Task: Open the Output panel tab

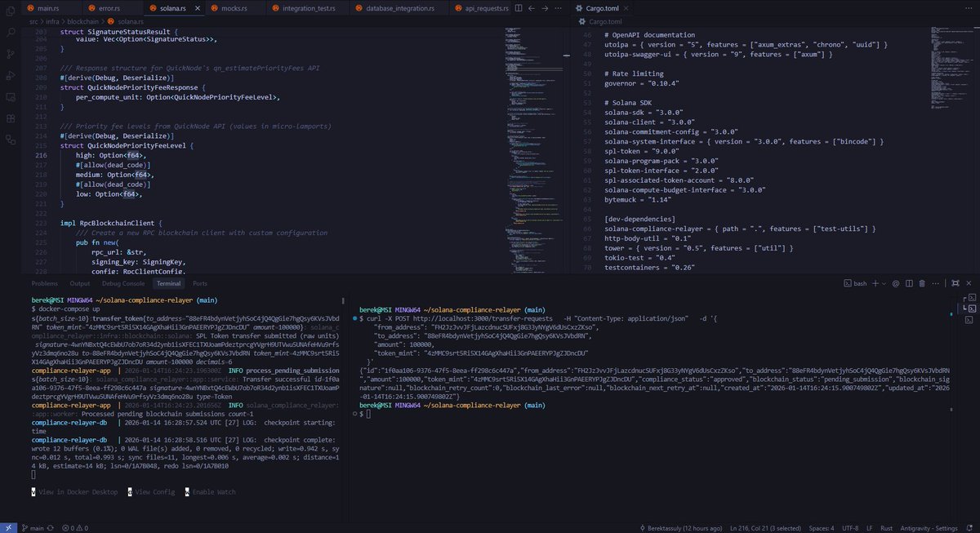Action: (80, 283)
